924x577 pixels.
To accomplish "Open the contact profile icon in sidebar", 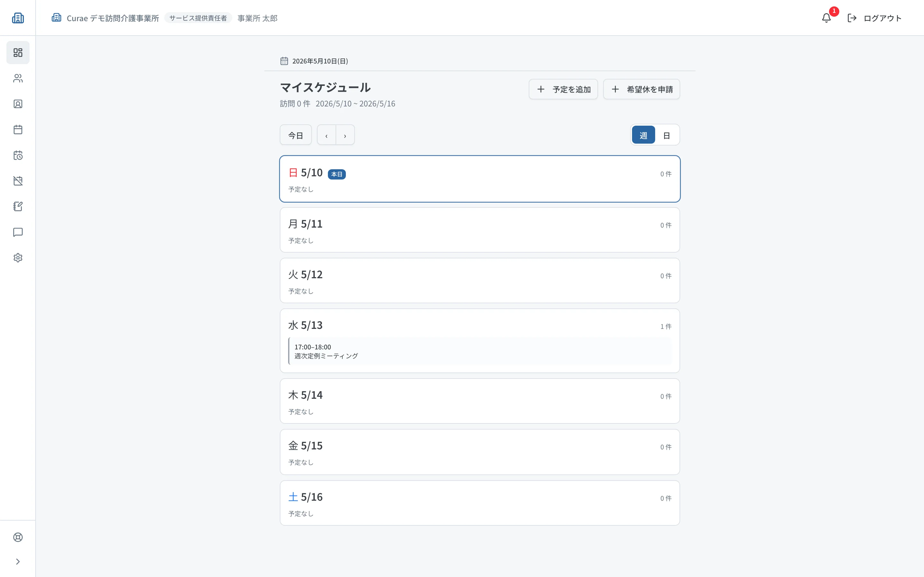I will click(18, 104).
